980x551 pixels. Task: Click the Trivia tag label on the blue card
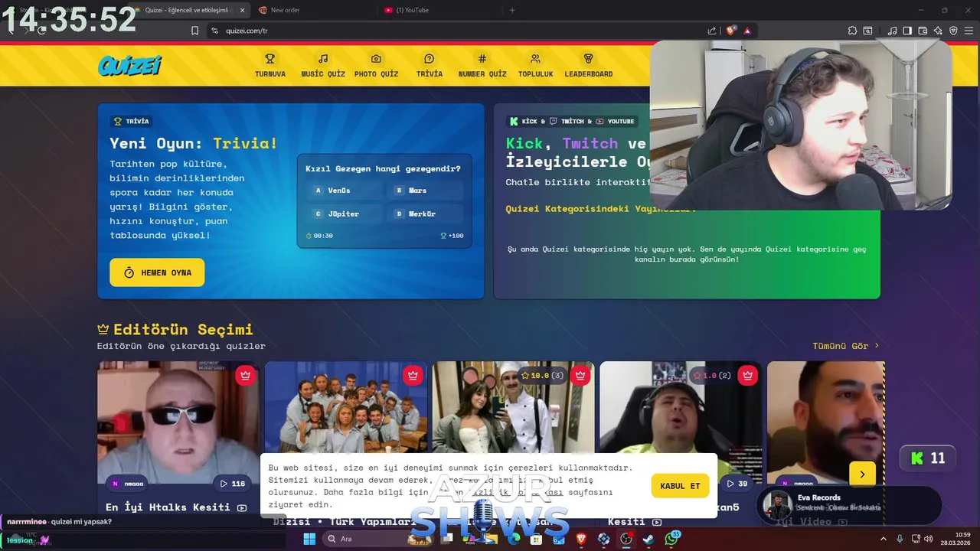click(x=132, y=121)
